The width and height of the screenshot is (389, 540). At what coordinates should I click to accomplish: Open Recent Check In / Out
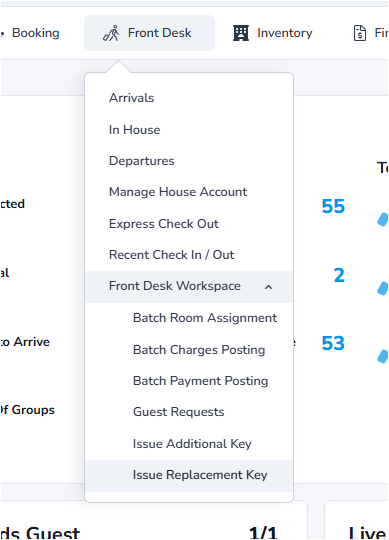171,255
